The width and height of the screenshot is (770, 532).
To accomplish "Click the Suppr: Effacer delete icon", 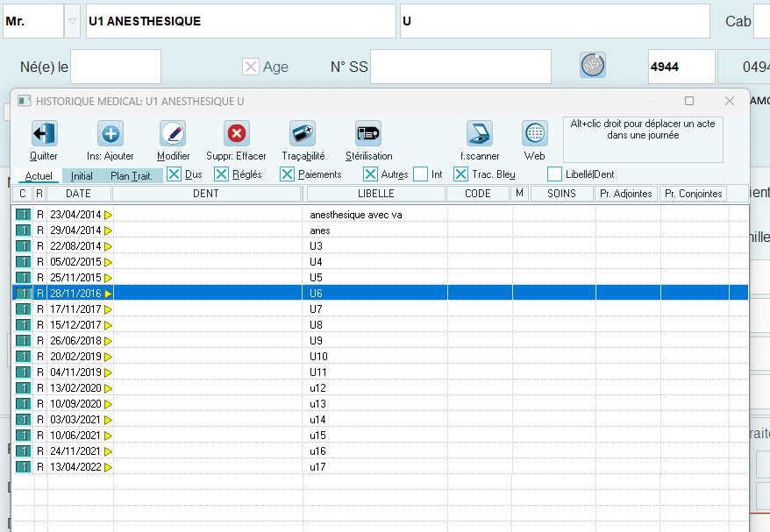I will [x=236, y=134].
